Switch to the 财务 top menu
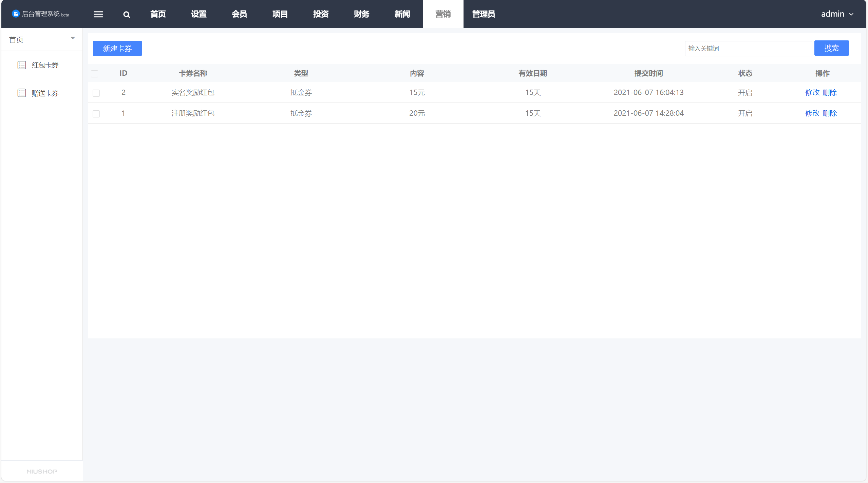868x483 pixels. 361,14
